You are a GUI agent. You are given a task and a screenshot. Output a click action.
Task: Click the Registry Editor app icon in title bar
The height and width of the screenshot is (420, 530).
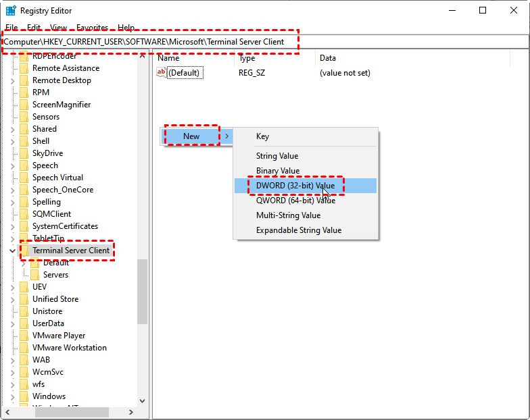[11, 11]
